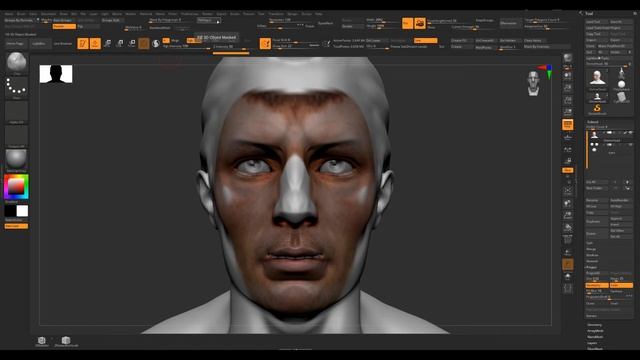Toggle the orange Edit mode button
Image resolution: width=640 pixels, height=360 pixels.
(x=83, y=43)
